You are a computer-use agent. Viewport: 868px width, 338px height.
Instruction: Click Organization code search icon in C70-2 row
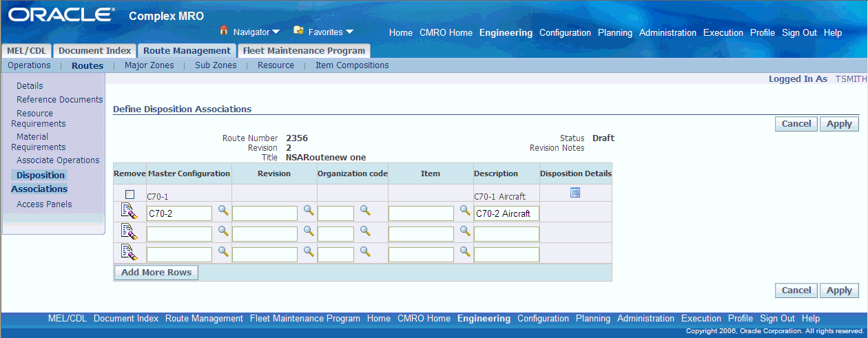(365, 210)
